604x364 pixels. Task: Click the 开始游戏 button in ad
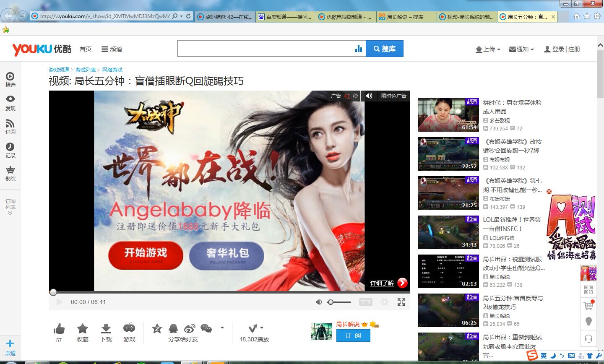click(x=146, y=255)
